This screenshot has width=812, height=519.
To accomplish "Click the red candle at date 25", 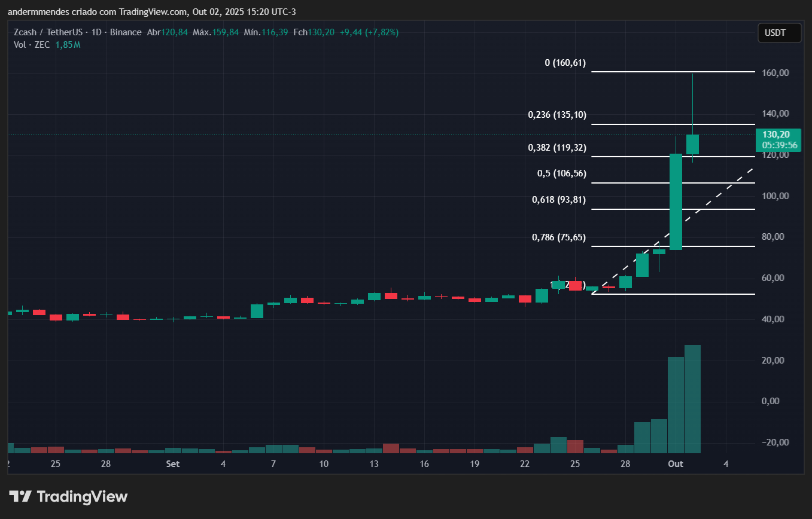I will [x=576, y=286].
